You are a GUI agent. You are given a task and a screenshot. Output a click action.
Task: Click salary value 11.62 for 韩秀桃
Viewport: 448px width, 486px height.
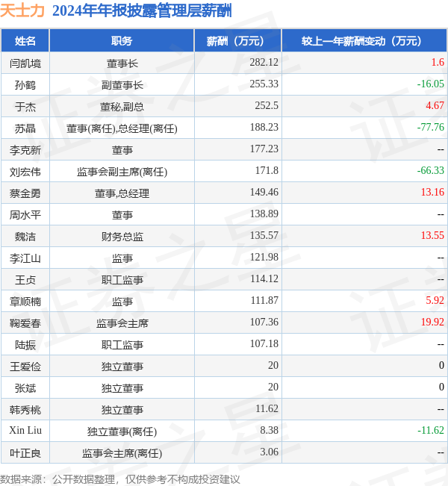pos(267,408)
